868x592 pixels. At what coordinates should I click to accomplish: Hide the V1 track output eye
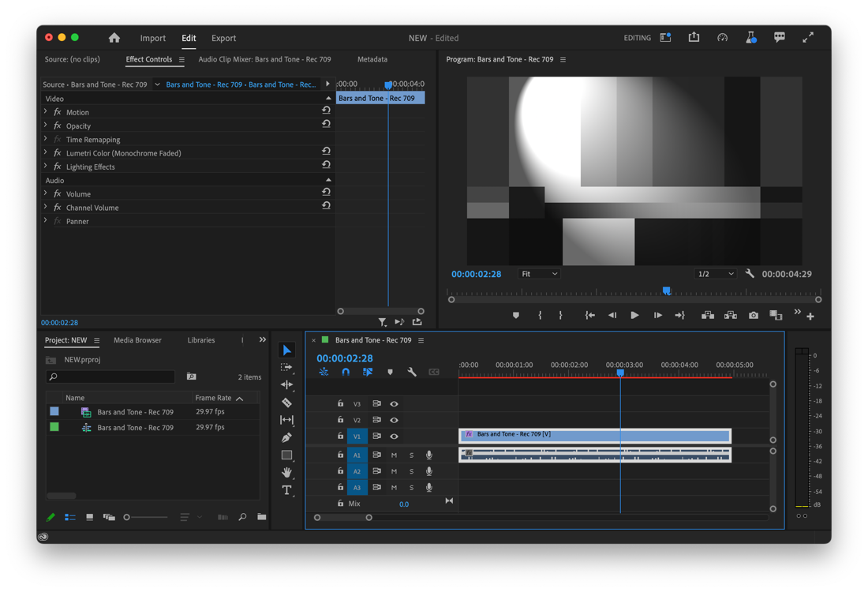tap(394, 435)
